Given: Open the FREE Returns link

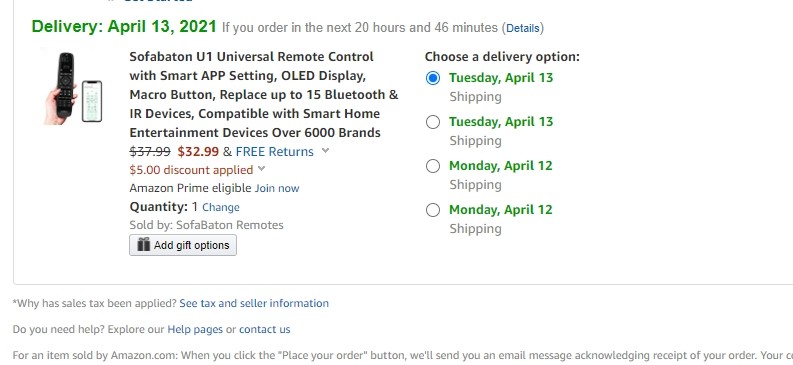Looking at the screenshot, I should 275,152.
